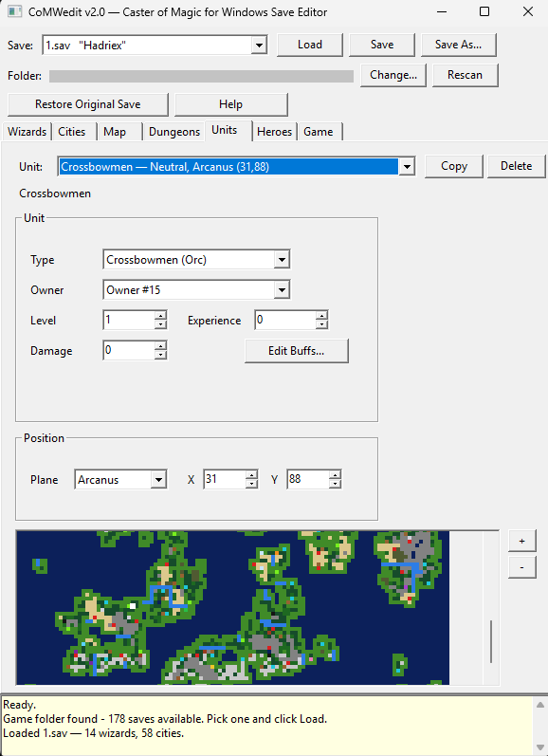Open the Save file dropdown

pos(259,45)
